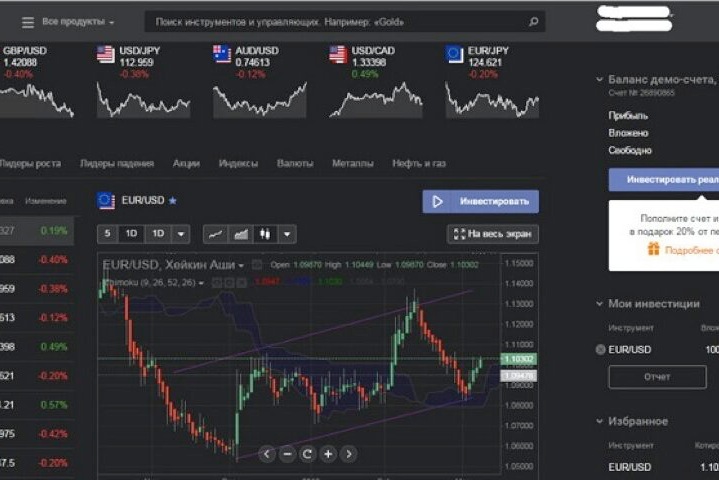Remove the Ichimoku indicator with its X icon
The image size is (719, 480).
[241, 282]
